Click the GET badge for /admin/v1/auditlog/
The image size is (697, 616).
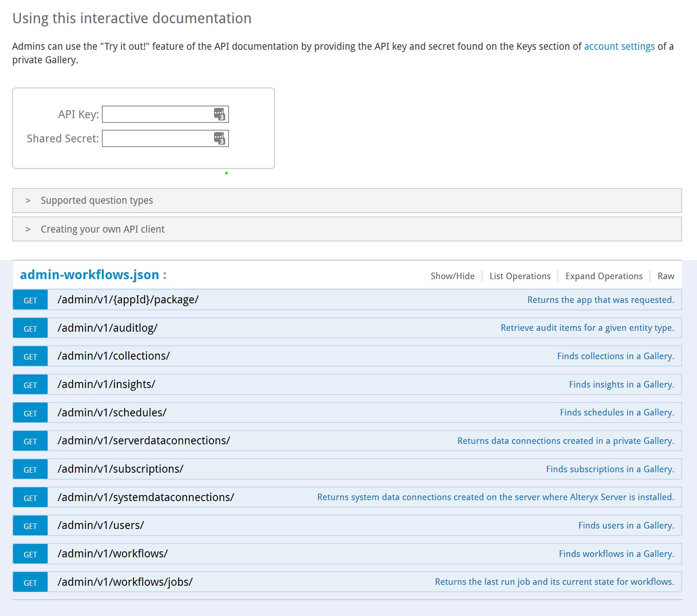[x=30, y=328]
